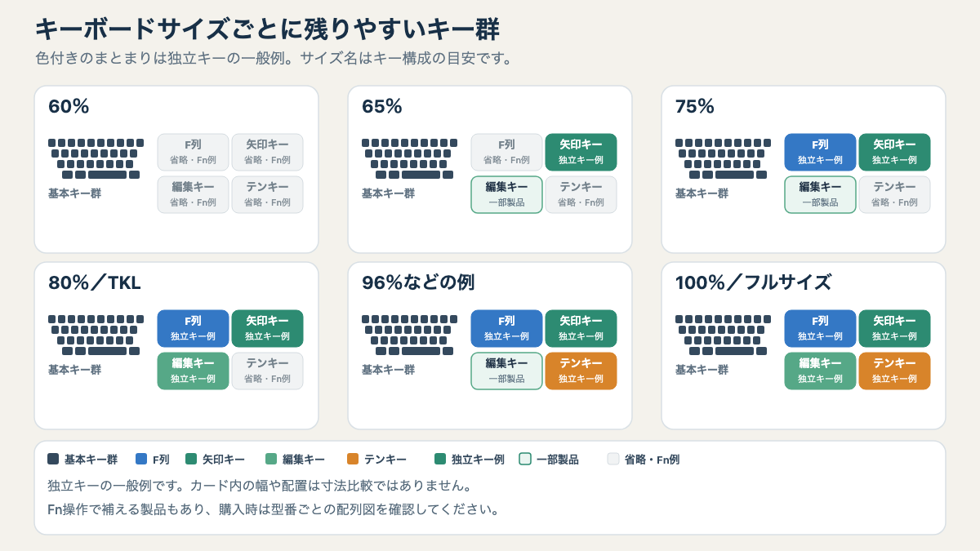Click the 編集キー chip in the 75% card
Screen dimensions: 980x551
(x=820, y=194)
